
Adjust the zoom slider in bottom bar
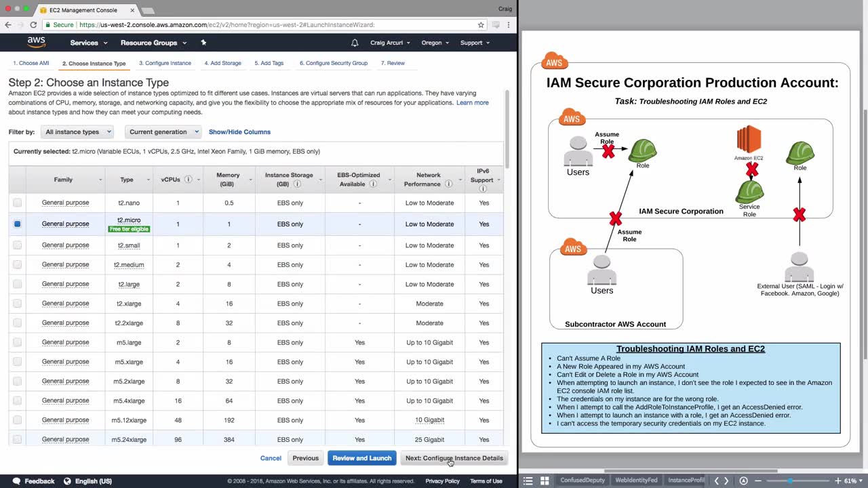789,481
